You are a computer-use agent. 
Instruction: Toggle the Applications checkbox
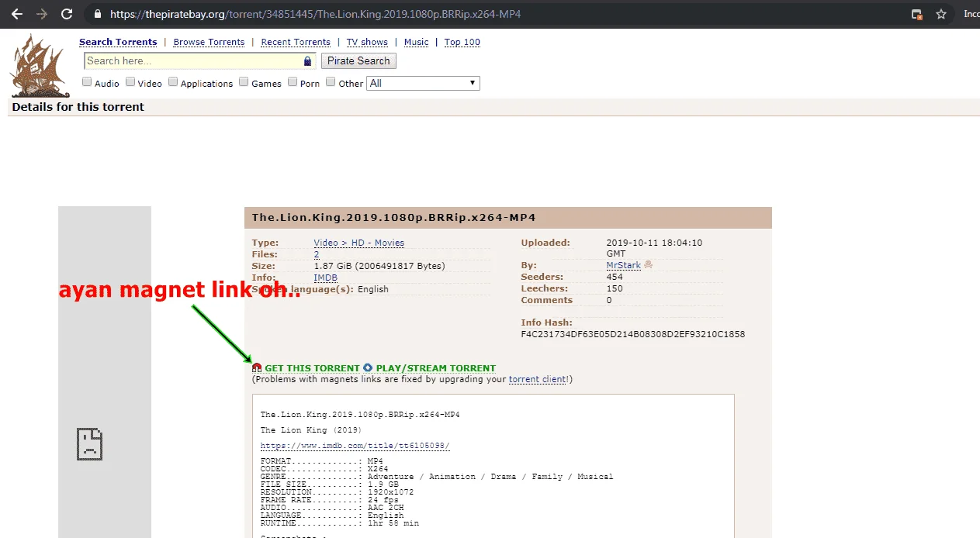tap(173, 82)
